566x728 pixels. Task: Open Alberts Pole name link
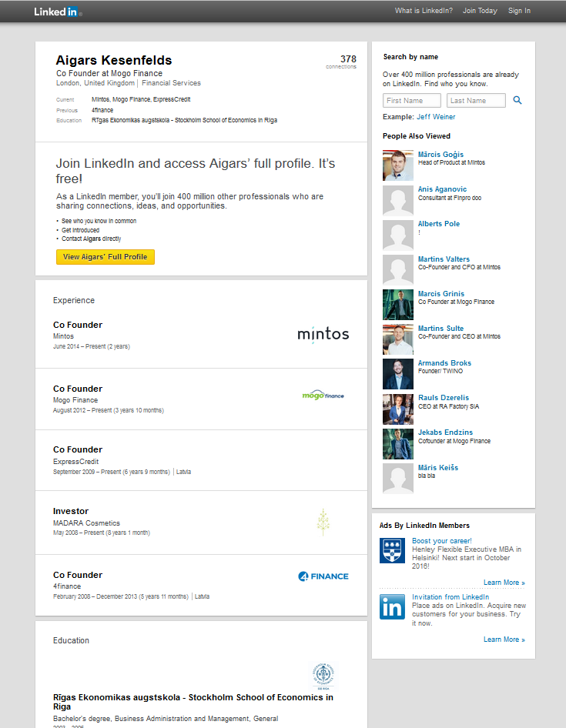pyautogui.click(x=439, y=224)
